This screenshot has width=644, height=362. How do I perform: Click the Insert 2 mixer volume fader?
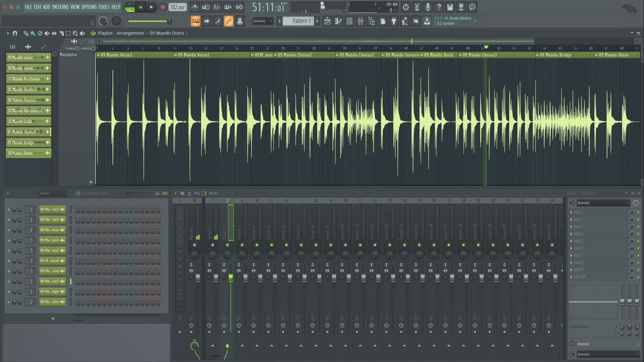click(231, 277)
